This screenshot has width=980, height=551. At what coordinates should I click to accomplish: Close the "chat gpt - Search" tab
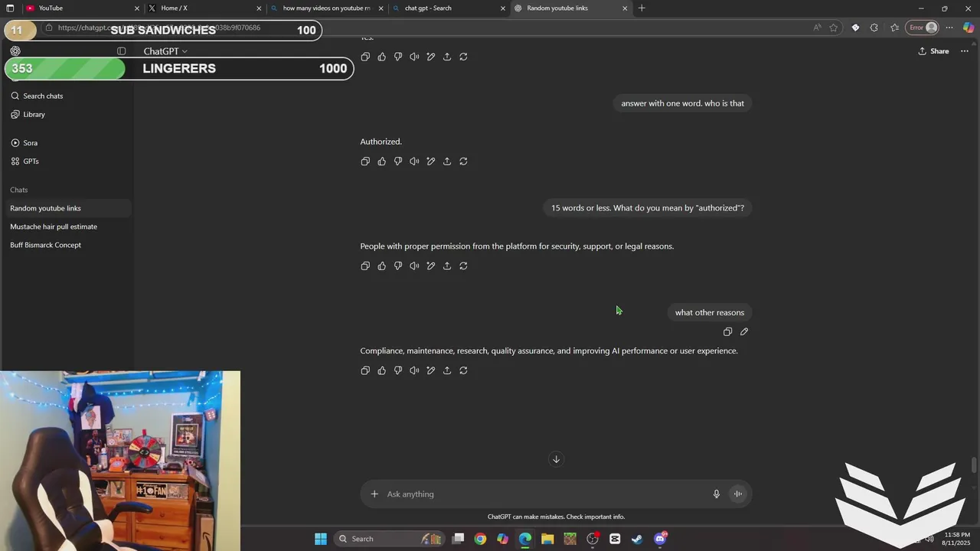coord(503,8)
